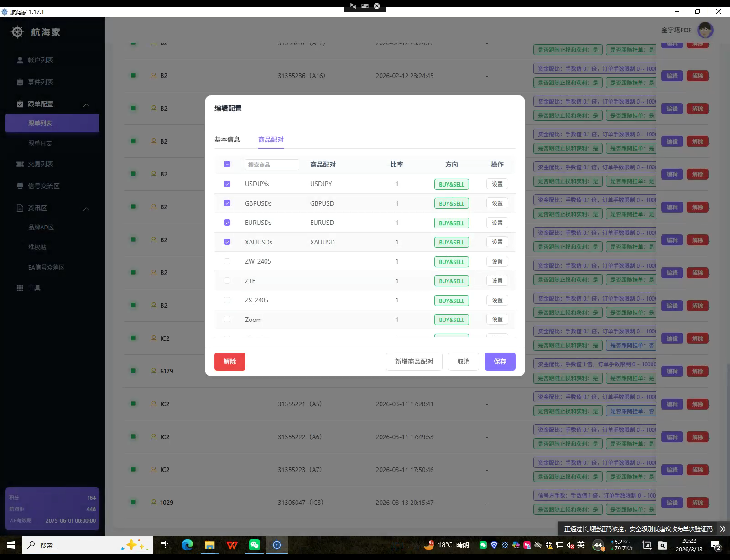This screenshot has width=730, height=560.
Task: Open 跟单日志 in the sidebar
Action: coord(40,143)
